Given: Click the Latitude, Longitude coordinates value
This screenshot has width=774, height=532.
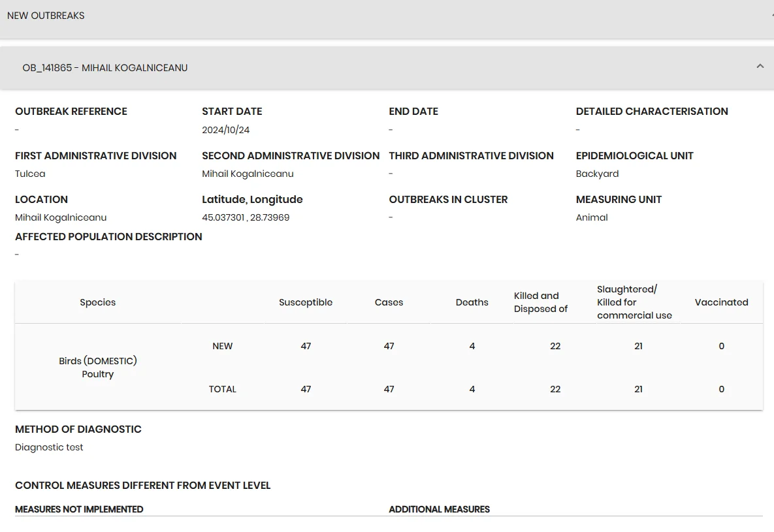Looking at the screenshot, I should pos(246,217).
